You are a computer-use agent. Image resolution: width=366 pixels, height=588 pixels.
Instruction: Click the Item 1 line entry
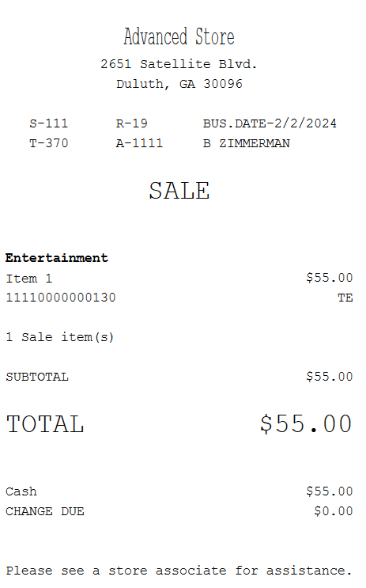click(x=179, y=278)
